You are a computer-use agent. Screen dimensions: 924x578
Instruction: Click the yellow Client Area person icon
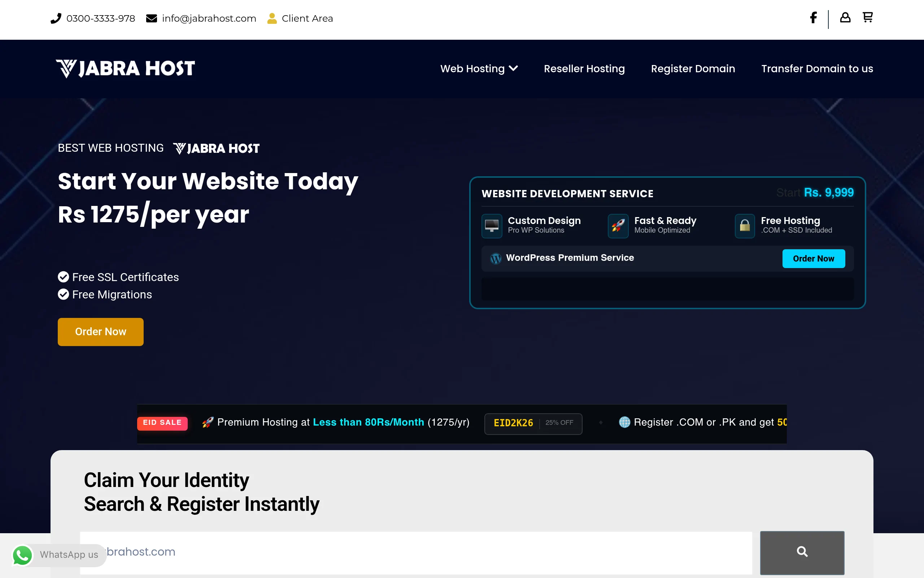272,18
